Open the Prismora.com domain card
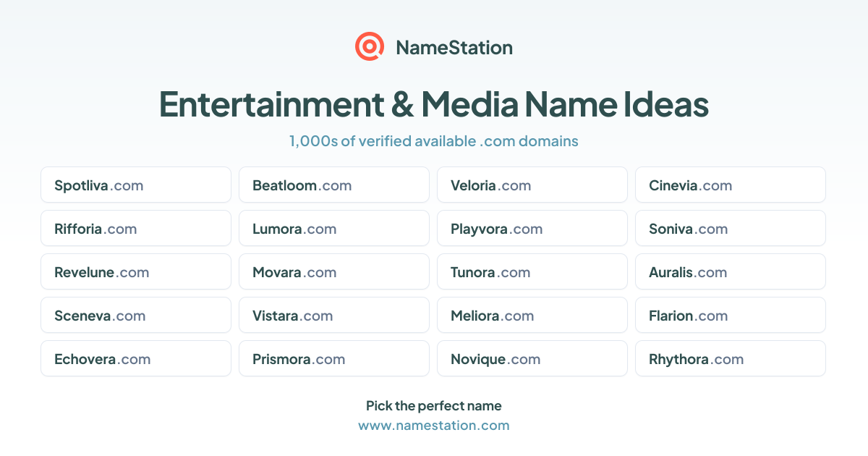The width and height of the screenshot is (868, 456). 334,358
